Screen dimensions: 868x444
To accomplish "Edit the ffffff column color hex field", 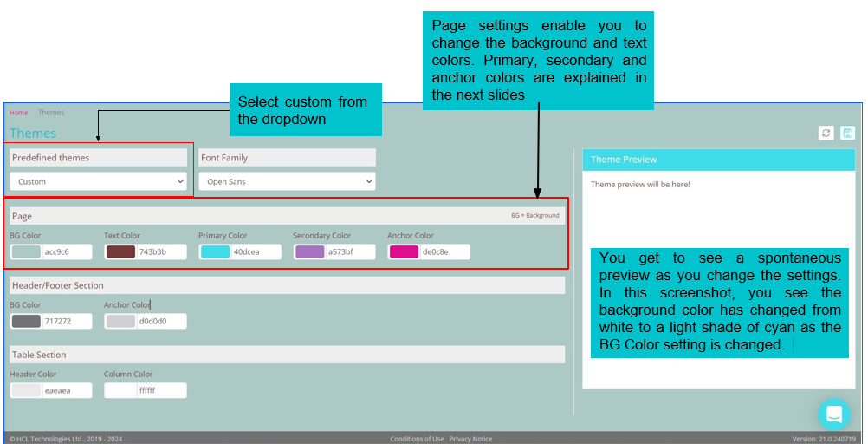I will click(x=162, y=390).
